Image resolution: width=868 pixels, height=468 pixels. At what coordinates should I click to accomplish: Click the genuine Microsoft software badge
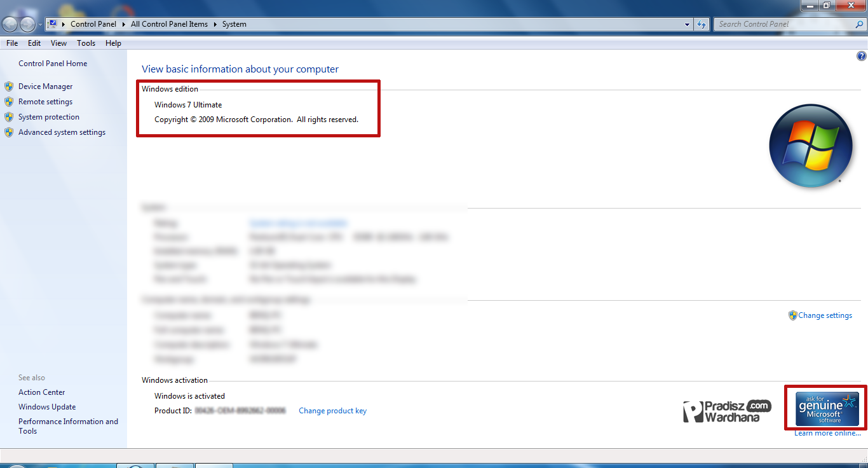827,409
